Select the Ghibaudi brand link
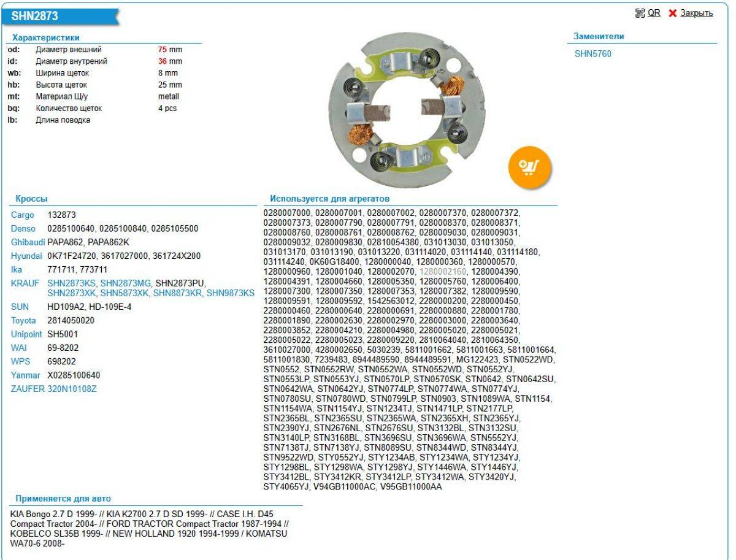736x560 pixels. pos(28,242)
